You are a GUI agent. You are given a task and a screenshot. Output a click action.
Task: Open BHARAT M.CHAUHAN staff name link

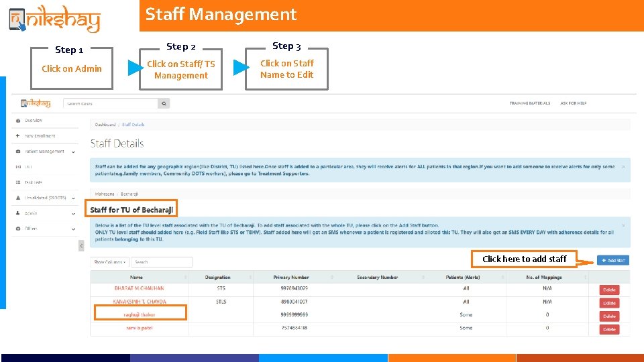click(140, 288)
